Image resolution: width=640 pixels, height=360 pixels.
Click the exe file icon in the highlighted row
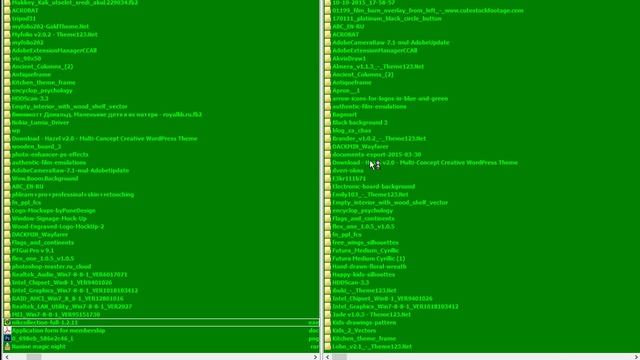[x=7, y=322]
